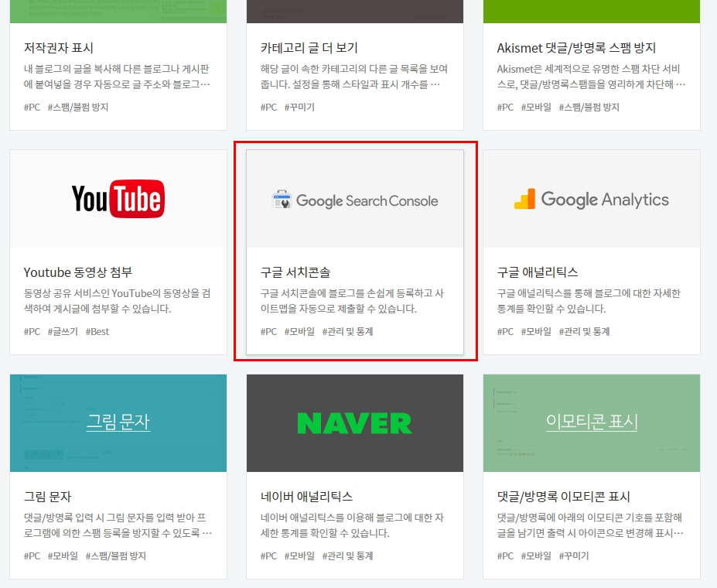Click the 네이버 애널리틱스 description text
The image size is (717, 588).
(352, 525)
